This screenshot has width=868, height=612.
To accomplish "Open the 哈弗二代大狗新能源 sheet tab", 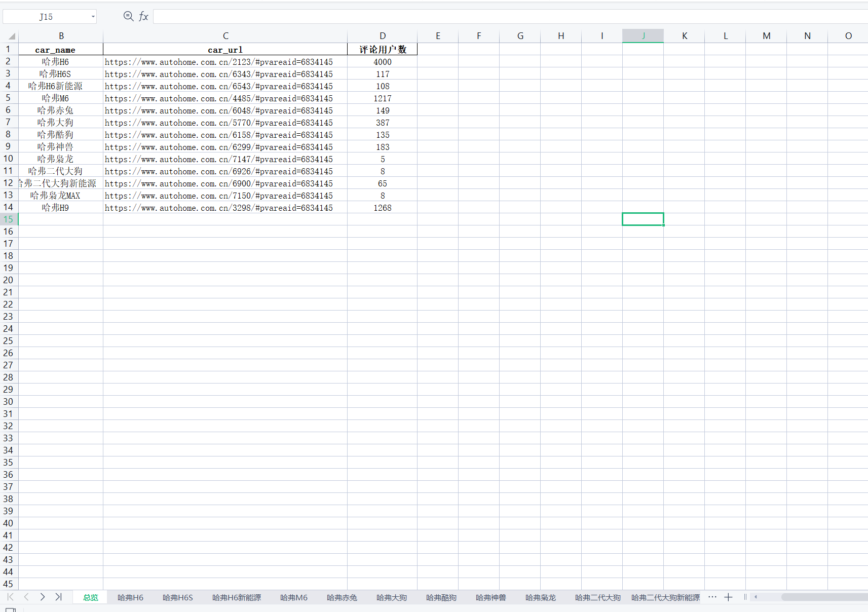I will (665, 597).
